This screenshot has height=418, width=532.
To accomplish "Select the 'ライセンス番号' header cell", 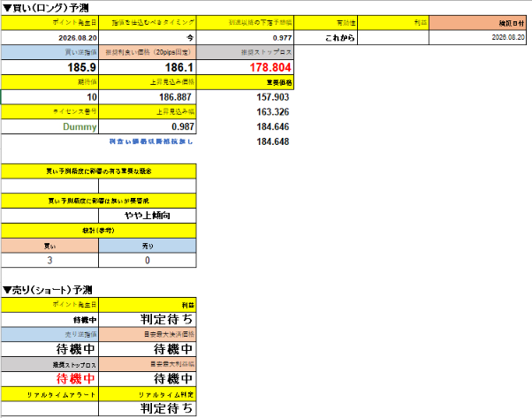I will 49,111.
